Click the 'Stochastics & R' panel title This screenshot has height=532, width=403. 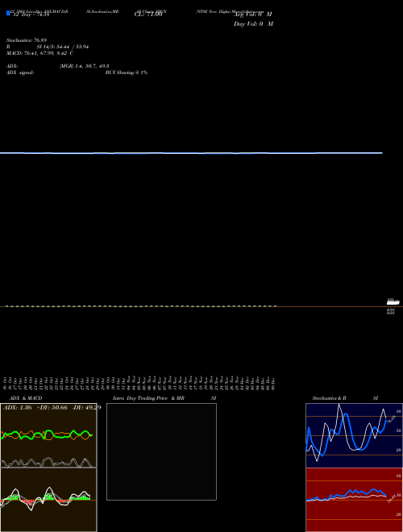point(329,398)
